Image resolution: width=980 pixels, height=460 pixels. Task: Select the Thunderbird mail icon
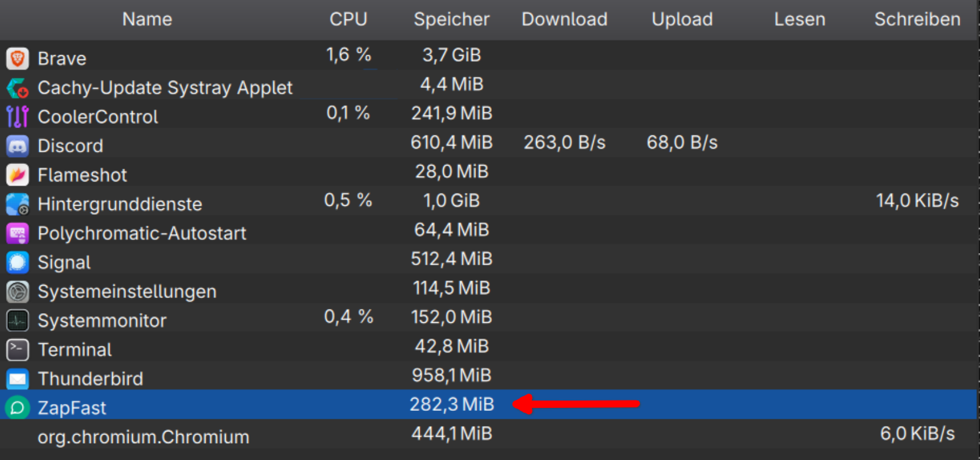pyautogui.click(x=18, y=379)
